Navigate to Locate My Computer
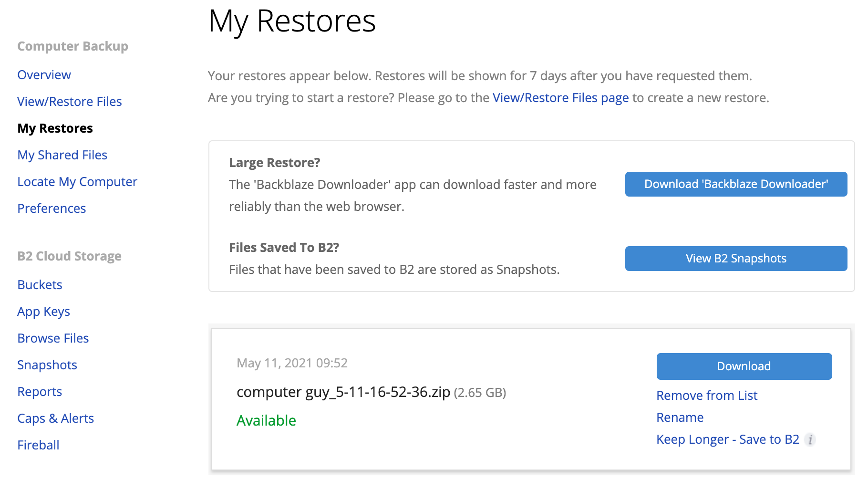Viewport: 868px width, 480px height. pyautogui.click(x=77, y=182)
